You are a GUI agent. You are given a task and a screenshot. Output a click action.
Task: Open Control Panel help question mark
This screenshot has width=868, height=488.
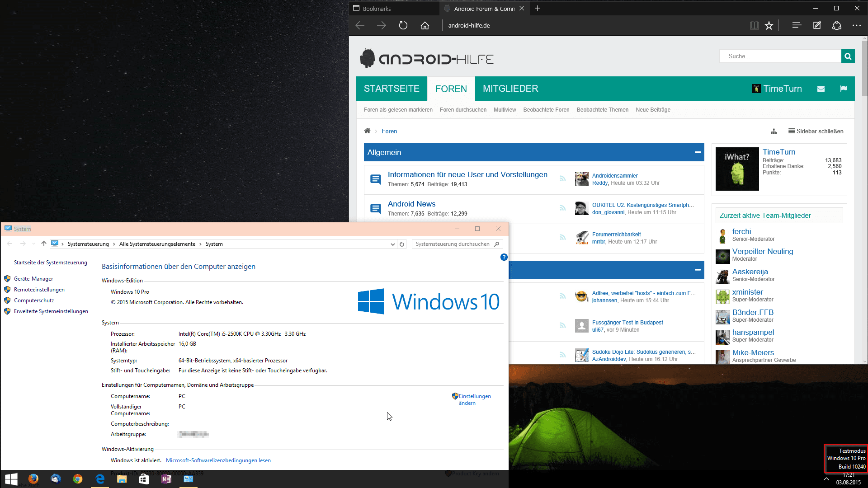coord(504,257)
